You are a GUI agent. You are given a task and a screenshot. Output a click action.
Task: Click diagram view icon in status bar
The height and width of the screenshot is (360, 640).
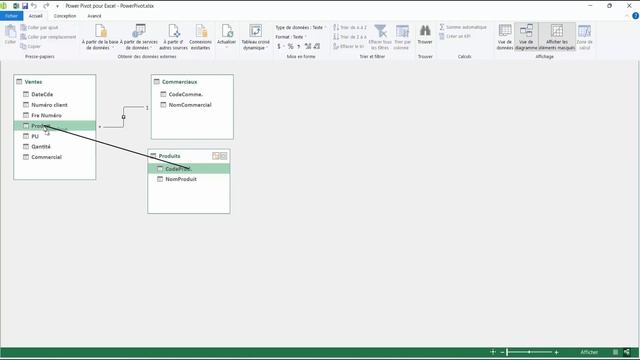coord(627,352)
